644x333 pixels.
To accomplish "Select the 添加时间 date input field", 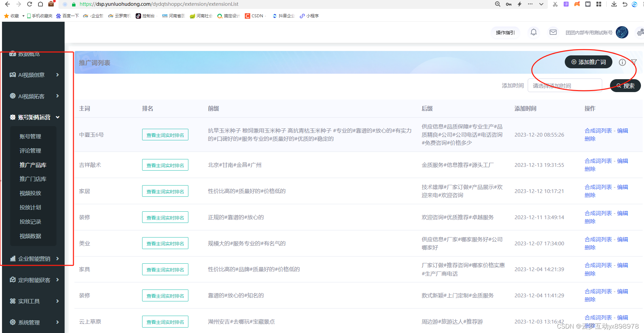I will click(x=565, y=85).
